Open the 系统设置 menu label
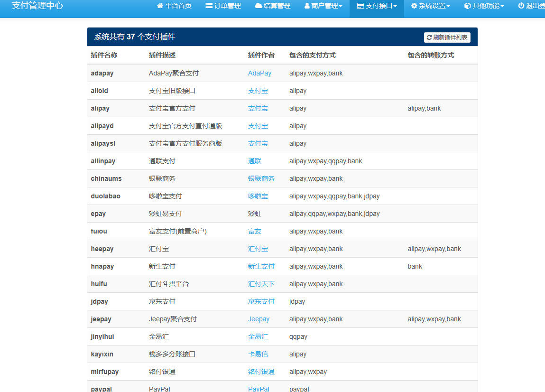The width and height of the screenshot is (545, 392). click(432, 6)
